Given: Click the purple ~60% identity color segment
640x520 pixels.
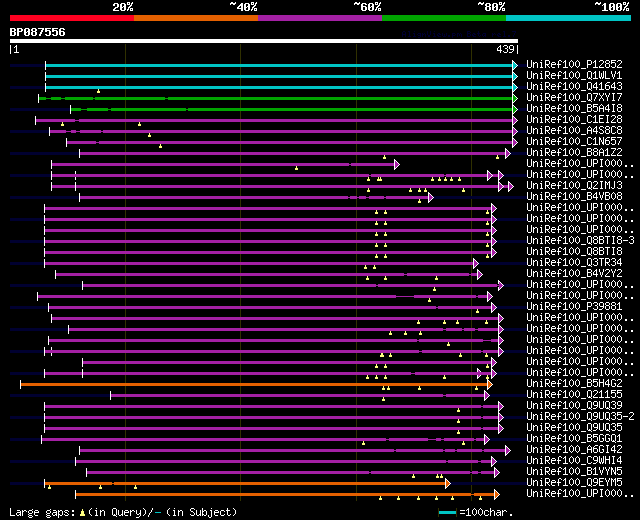Looking at the screenshot, I should (x=320, y=18).
